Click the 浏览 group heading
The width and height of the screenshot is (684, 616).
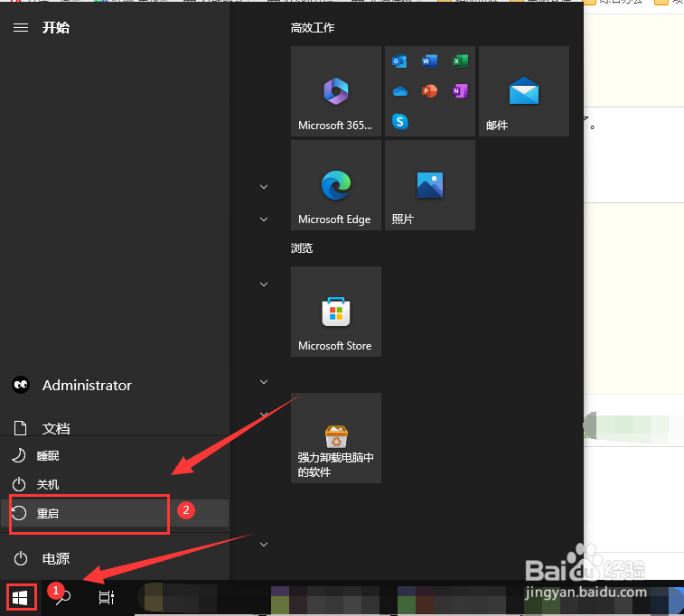(x=302, y=248)
